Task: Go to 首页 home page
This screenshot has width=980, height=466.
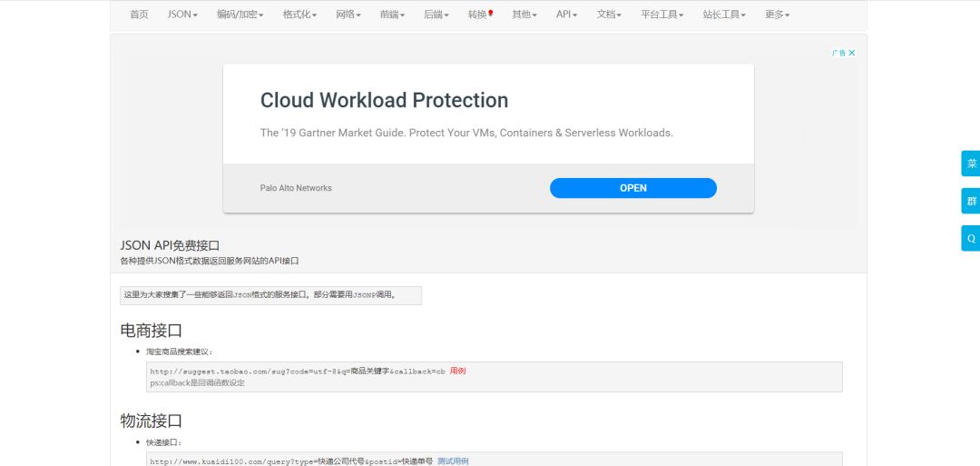Action: click(139, 15)
